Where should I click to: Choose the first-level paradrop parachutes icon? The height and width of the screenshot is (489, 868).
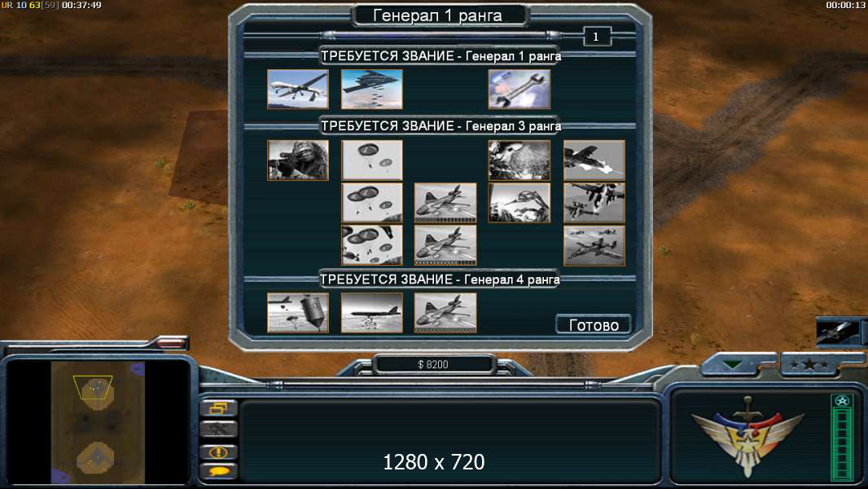click(x=372, y=160)
